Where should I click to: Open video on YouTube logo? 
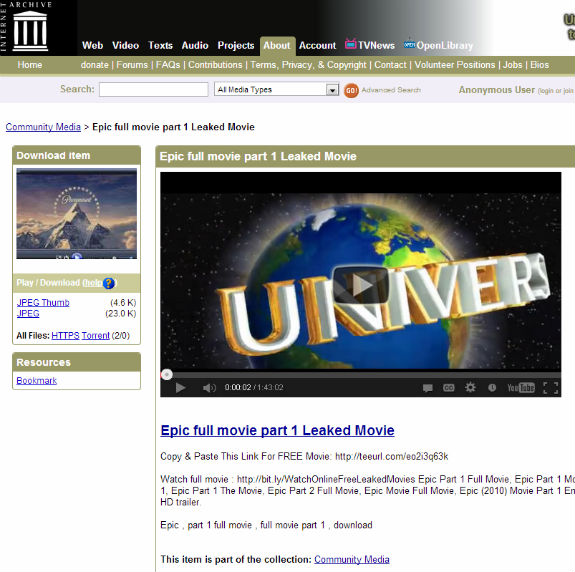click(521, 388)
